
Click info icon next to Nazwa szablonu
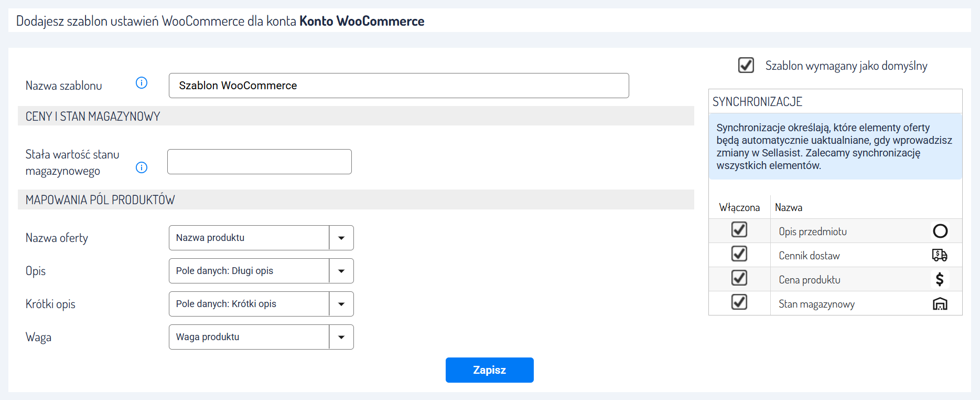[x=142, y=83]
